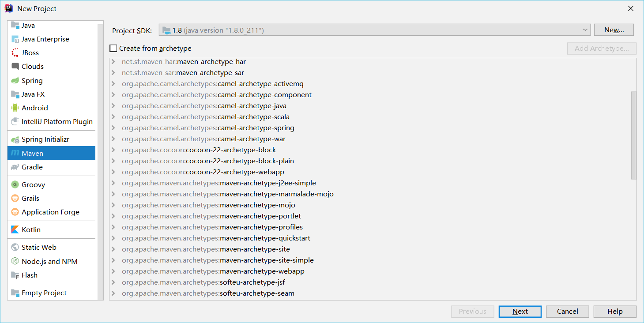This screenshot has width=644, height=323.
Task: Open Help for the dialog
Action: (615, 312)
